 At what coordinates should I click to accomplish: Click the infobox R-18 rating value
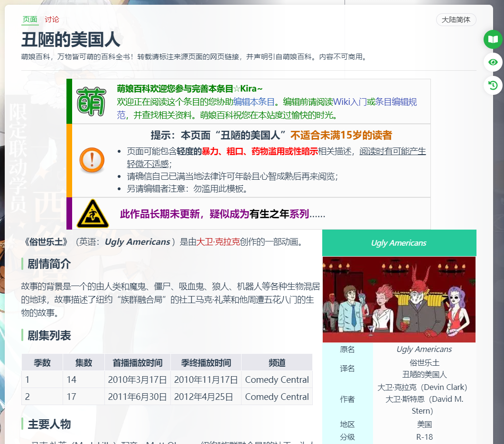click(424, 437)
